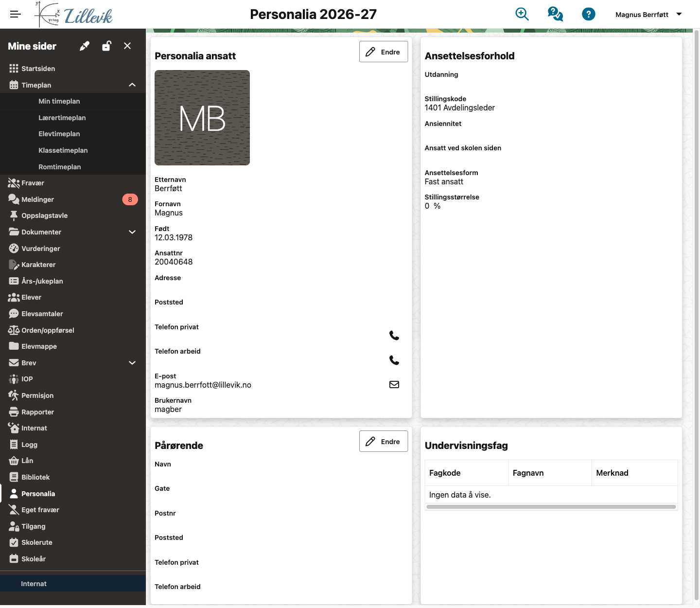This screenshot has height=608, width=700.
Task: Click the MB profile picture thumbnail
Action: 202,118
